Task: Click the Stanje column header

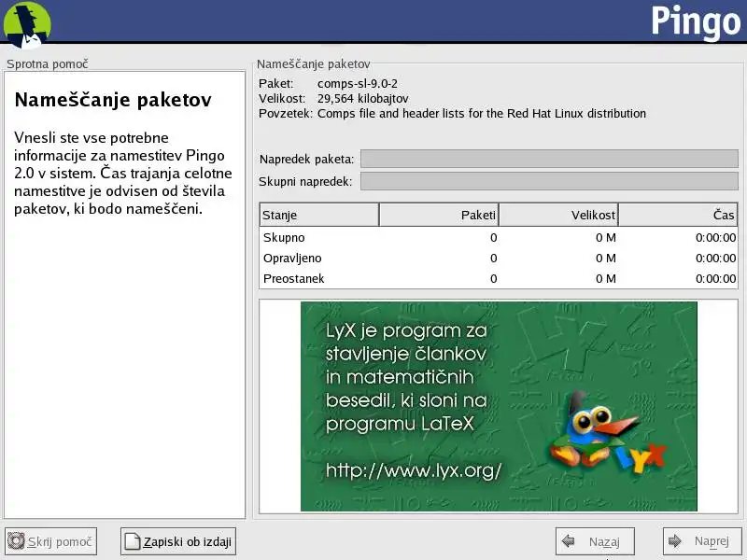Action: point(319,215)
